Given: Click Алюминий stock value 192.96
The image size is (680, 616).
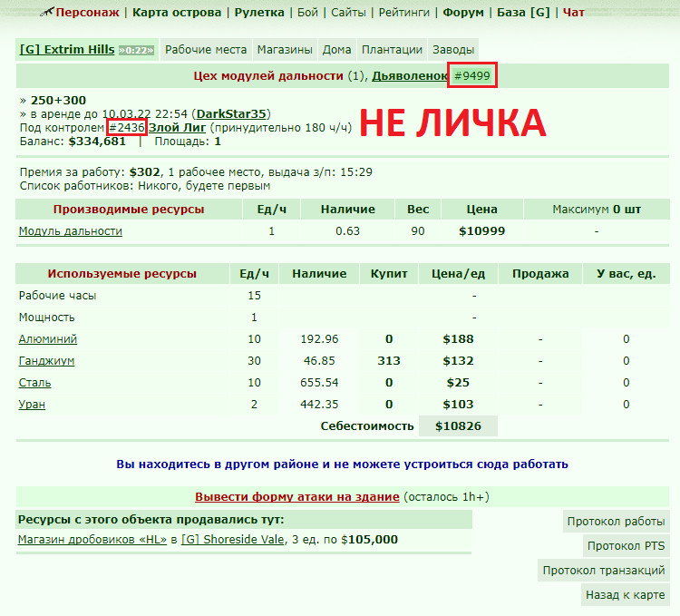Looking at the screenshot, I should click(x=319, y=339).
